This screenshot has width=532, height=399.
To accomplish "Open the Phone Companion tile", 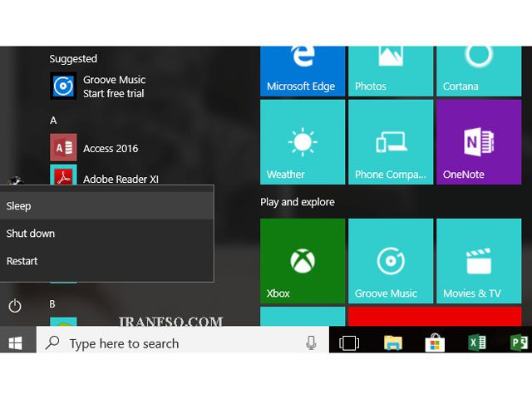I will 391,142.
